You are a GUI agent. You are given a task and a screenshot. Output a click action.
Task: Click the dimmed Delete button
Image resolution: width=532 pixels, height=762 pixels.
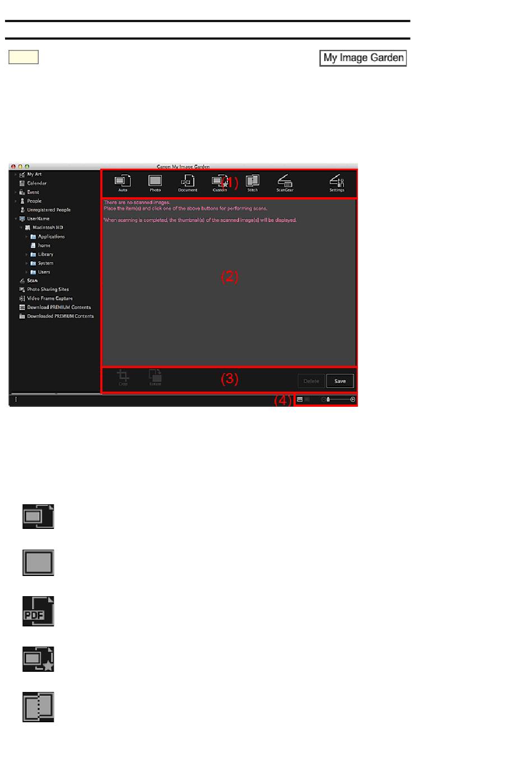pos(311,381)
